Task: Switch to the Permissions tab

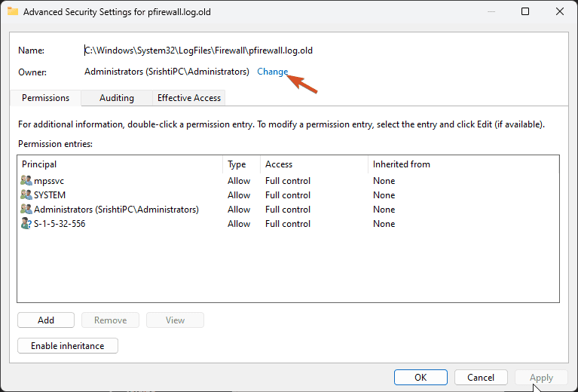Action: tap(45, 98)
